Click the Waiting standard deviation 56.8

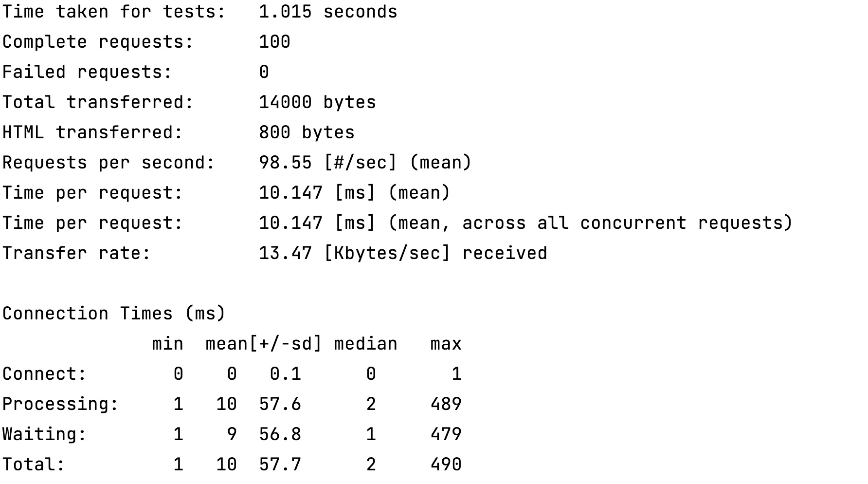click(280, 434)
